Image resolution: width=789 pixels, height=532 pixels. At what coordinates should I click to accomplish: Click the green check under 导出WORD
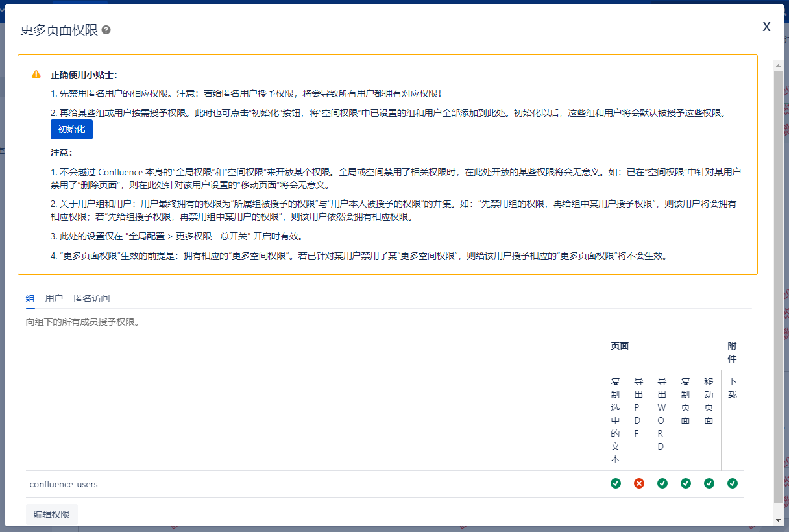coord(662,483)
